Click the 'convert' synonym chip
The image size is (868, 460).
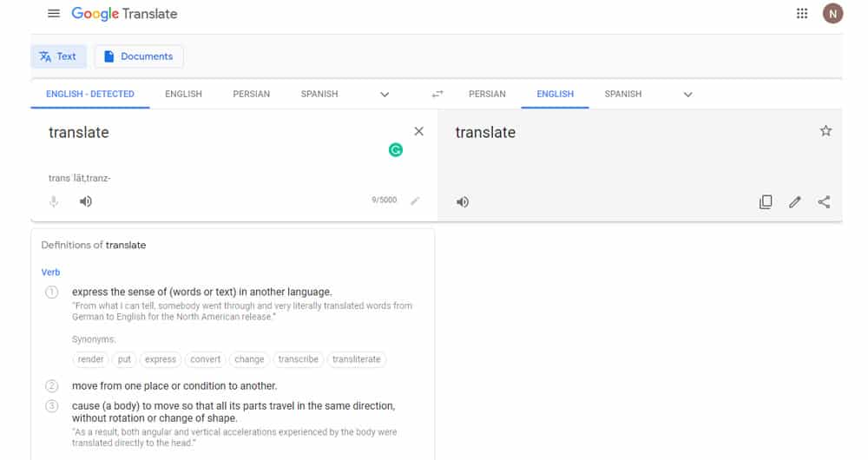click(x=206, y=359)
